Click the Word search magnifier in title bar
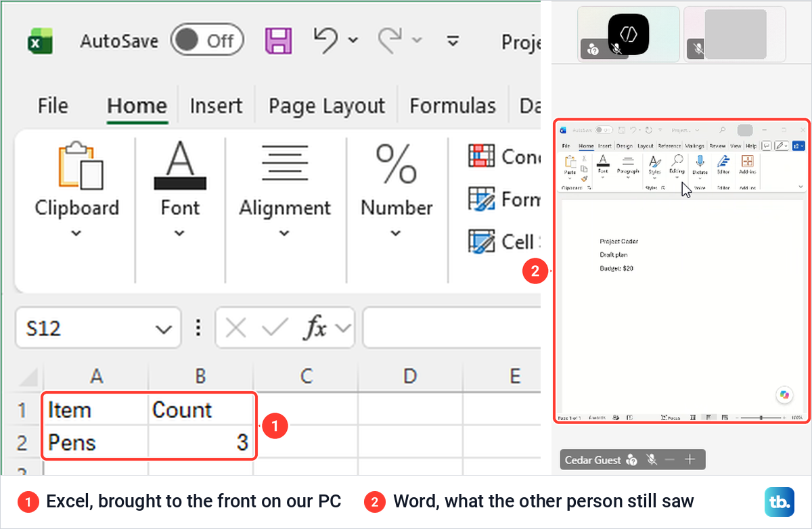The width and height of the screenshot is (812, 529). (722, 130)
